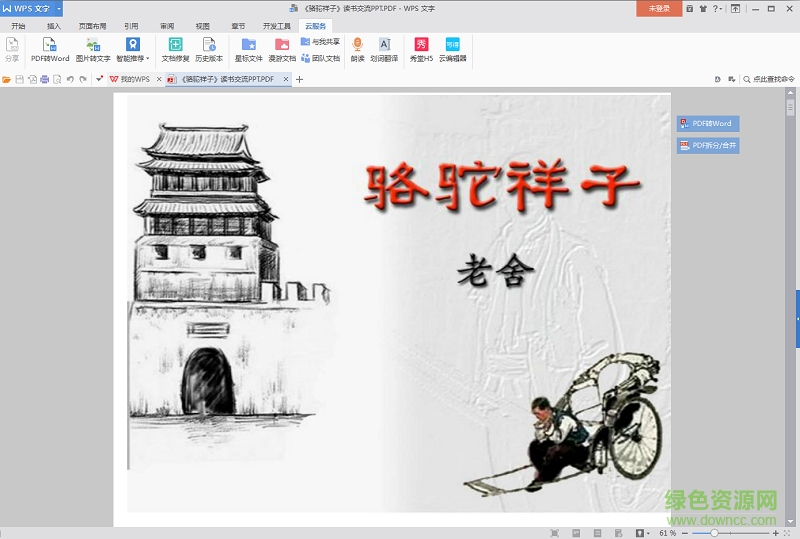800x539 pixels.
Task: Click the 未登录 login button
Action: [x=659, y=8]
